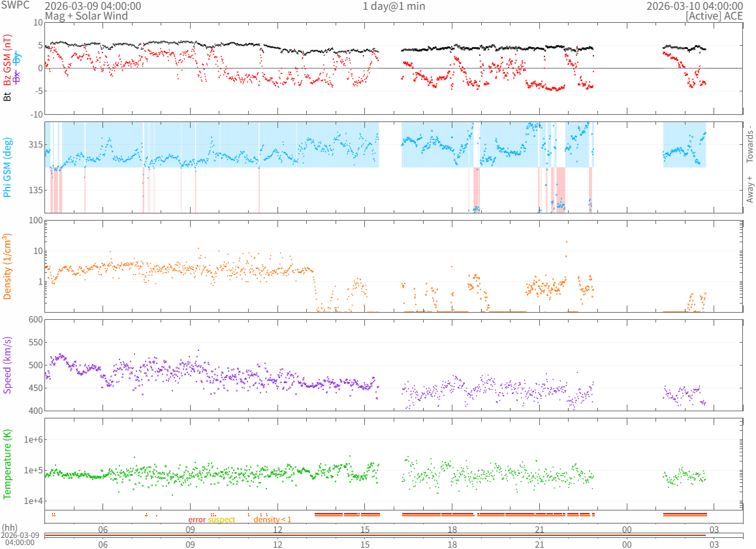Click the yellow 'suspect' flag legend

[221, 520]
